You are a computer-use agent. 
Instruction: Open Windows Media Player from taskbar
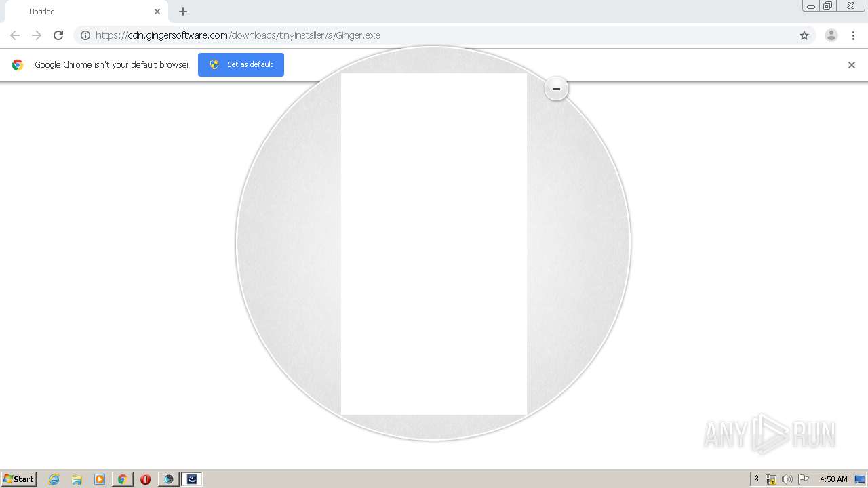click(x=100, y=479)
